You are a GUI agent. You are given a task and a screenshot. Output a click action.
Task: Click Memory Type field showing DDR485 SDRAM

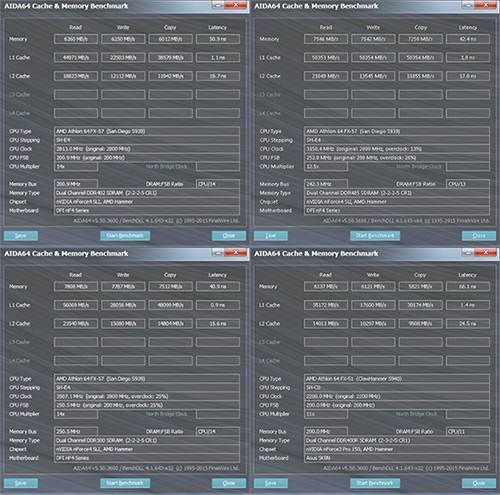coord(397,193)
